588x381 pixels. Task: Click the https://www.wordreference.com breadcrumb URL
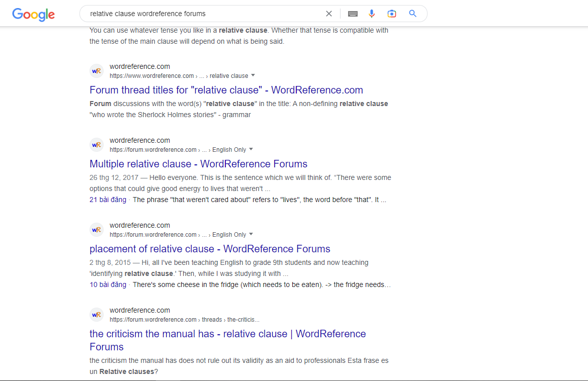point(179,76)
